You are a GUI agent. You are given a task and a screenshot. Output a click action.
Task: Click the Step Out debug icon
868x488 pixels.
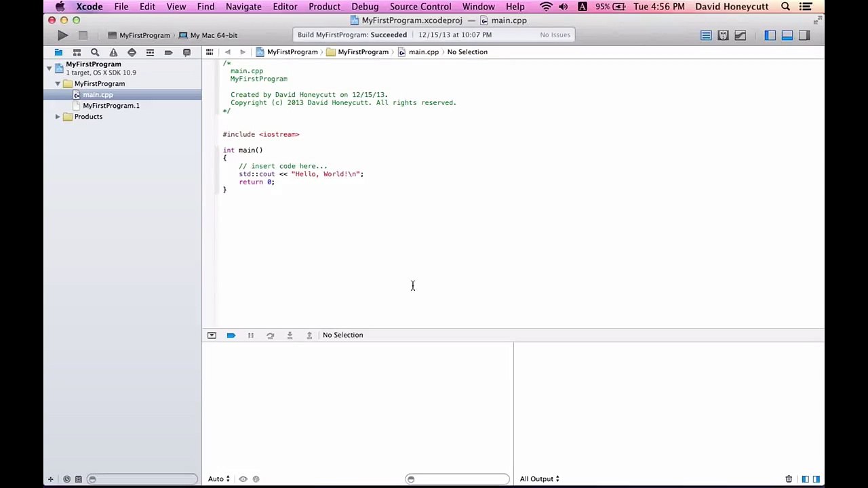(309, 335)
